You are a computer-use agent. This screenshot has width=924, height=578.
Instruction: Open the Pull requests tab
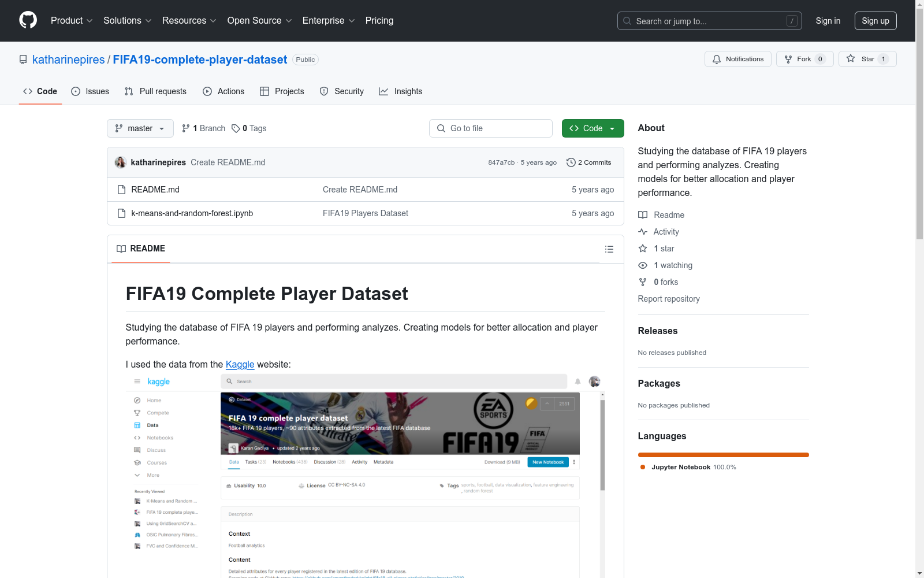155,91
